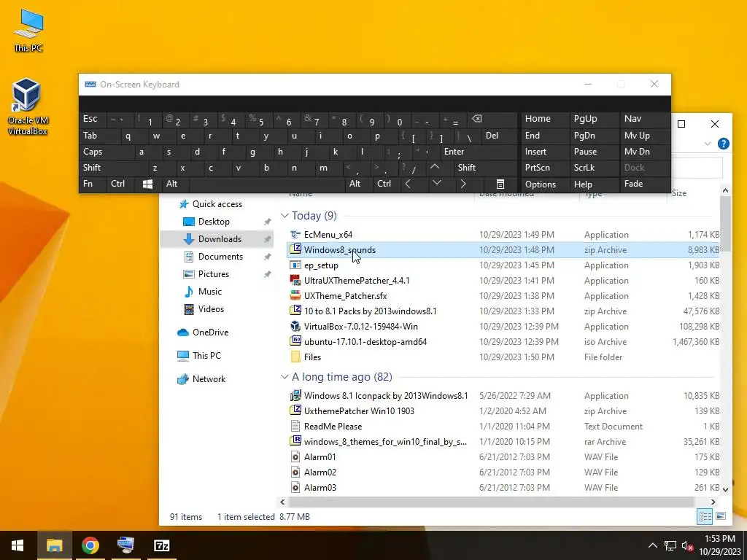
Task: Click the Tab key on keyboard
Action: 99,136
